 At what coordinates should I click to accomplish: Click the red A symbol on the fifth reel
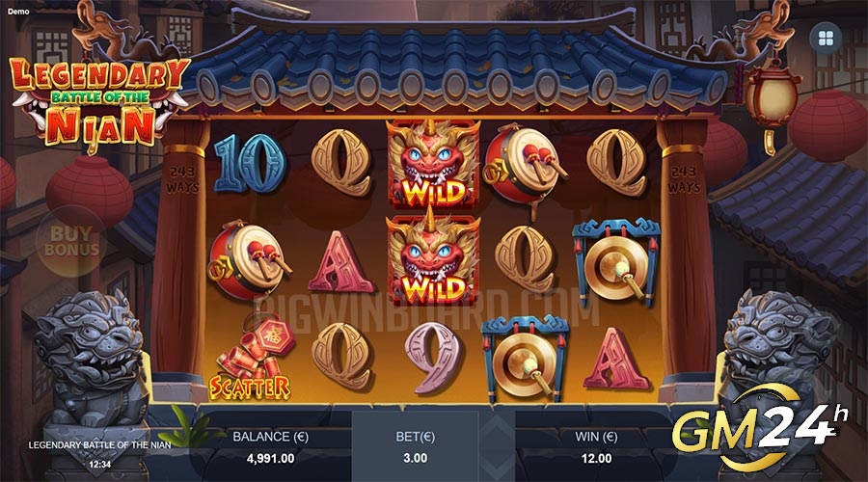click(x=616, y=358)
